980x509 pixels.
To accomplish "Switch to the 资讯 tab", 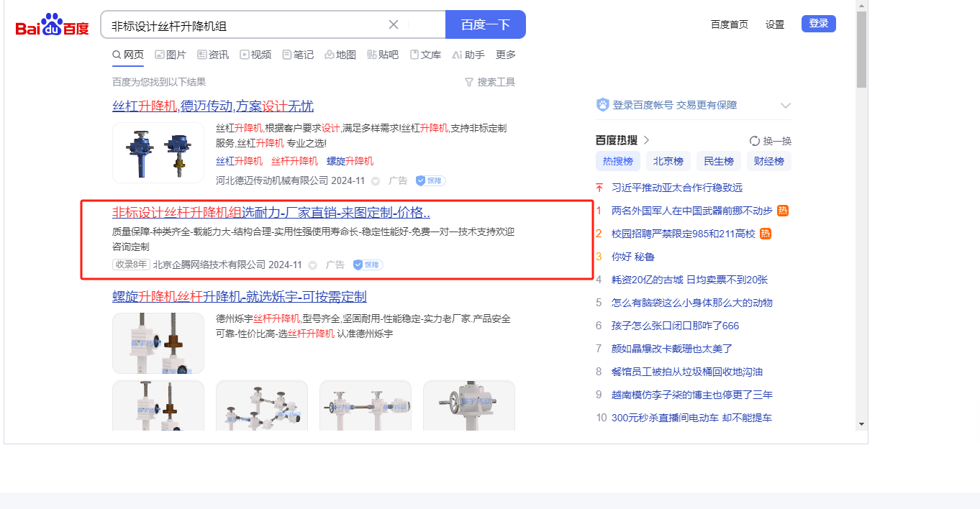I will [213, 55].
